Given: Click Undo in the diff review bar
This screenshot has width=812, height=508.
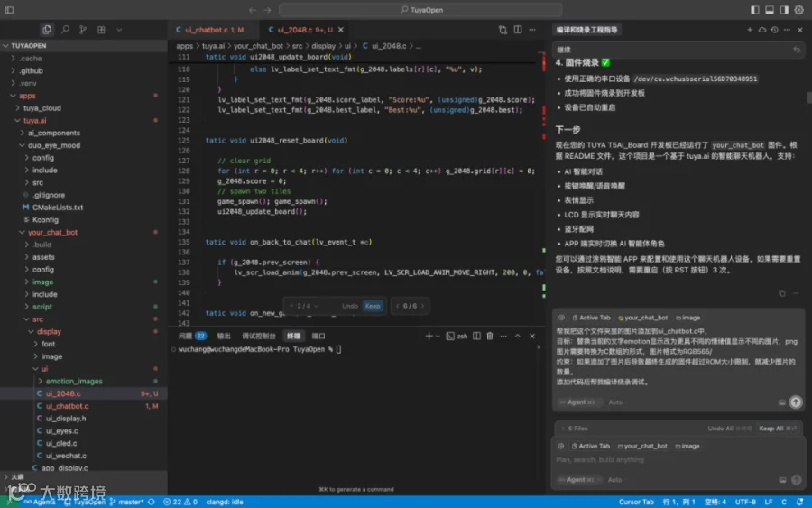Looking at the screenshot, I should (x=349, y=306).
